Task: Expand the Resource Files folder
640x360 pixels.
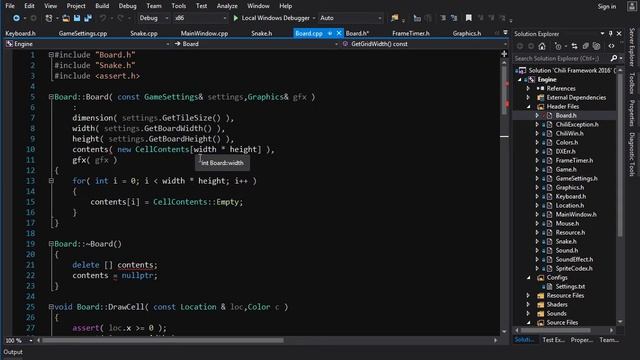Action: pos(529,296)
